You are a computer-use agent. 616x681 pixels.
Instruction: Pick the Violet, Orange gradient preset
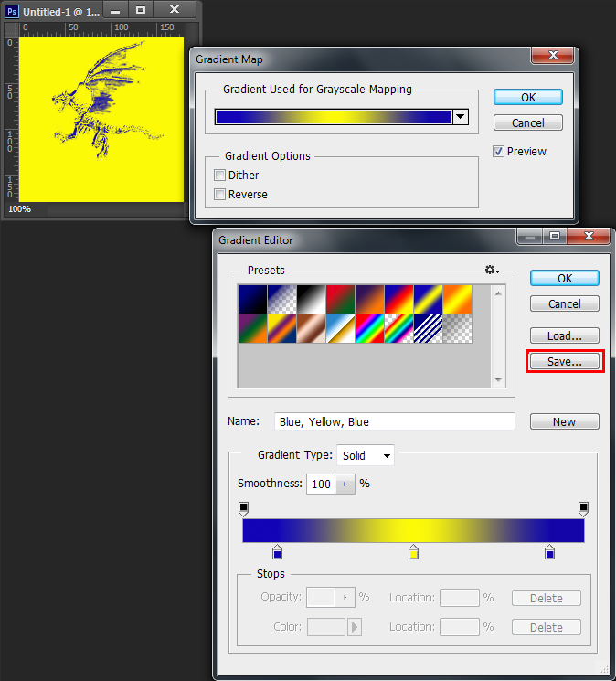[x=370, y=299]
